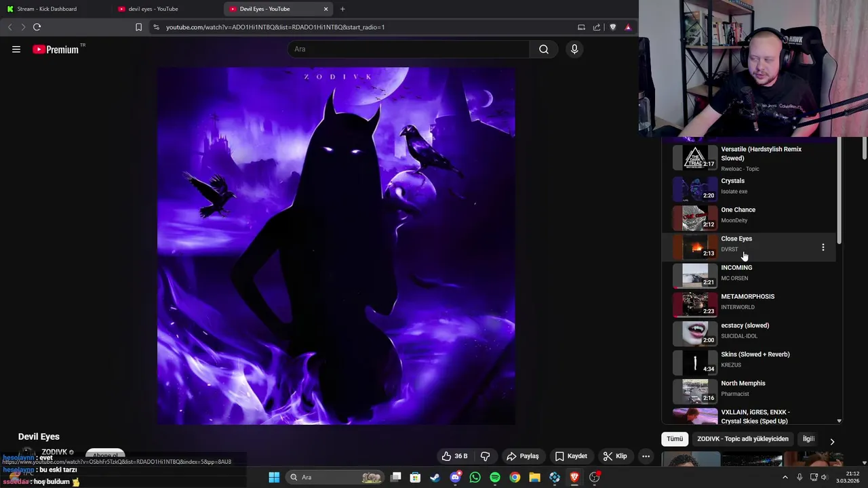Select ZODIVK - Topic adlı yükleyiciden chip
Viewport: 868px width, 488px height.
click(743, 439)
